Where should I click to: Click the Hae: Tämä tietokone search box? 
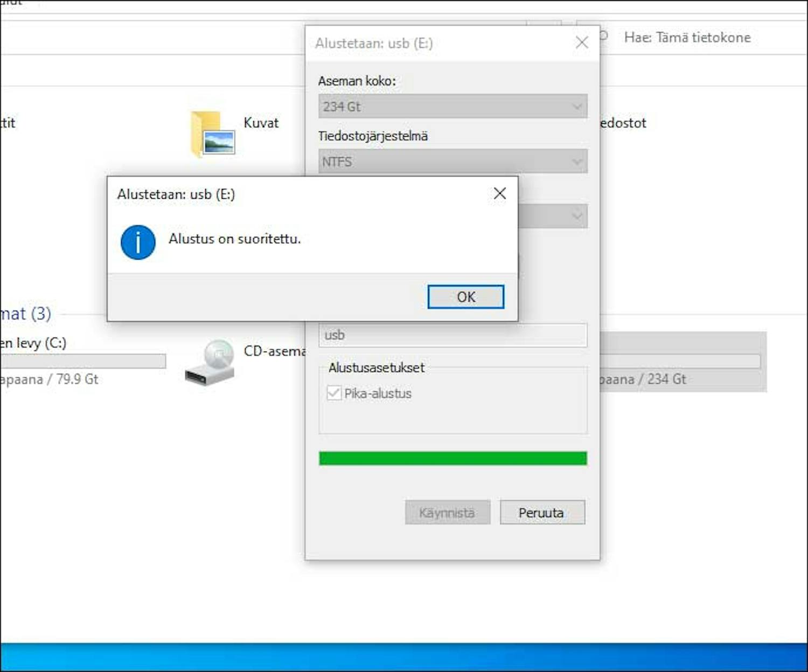point(687,38)
